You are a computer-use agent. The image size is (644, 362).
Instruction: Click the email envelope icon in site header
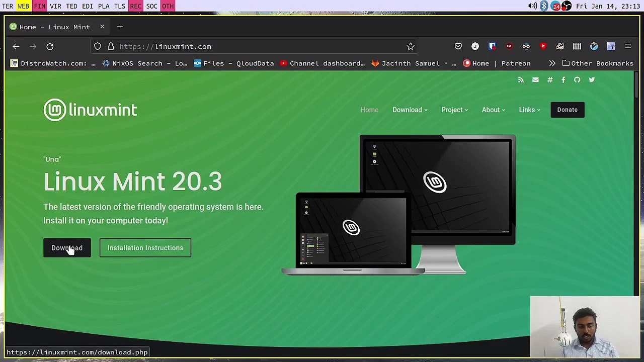[x=535, y=79]
